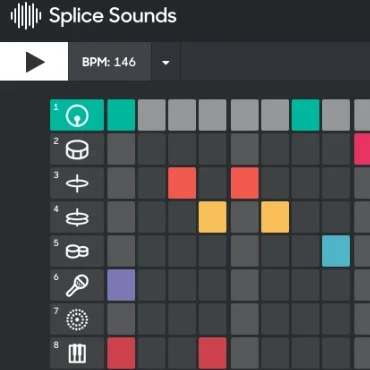The height and width of the screenshot is (370, 370).
Task: Enable the first step on track 7
Action: pyautogui.click(x=121, y=319)
